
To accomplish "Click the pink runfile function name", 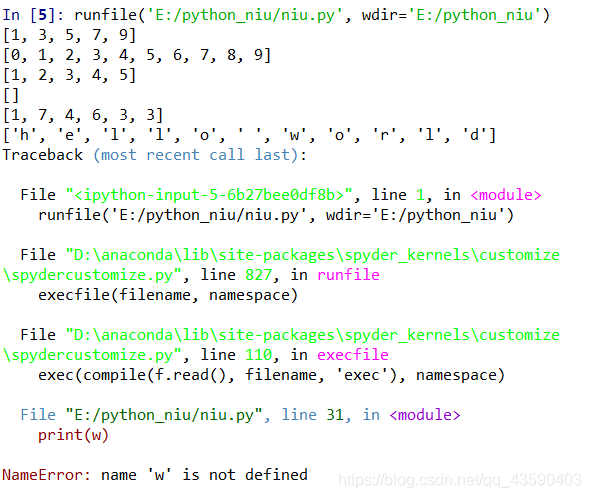I will click(348, 275).
